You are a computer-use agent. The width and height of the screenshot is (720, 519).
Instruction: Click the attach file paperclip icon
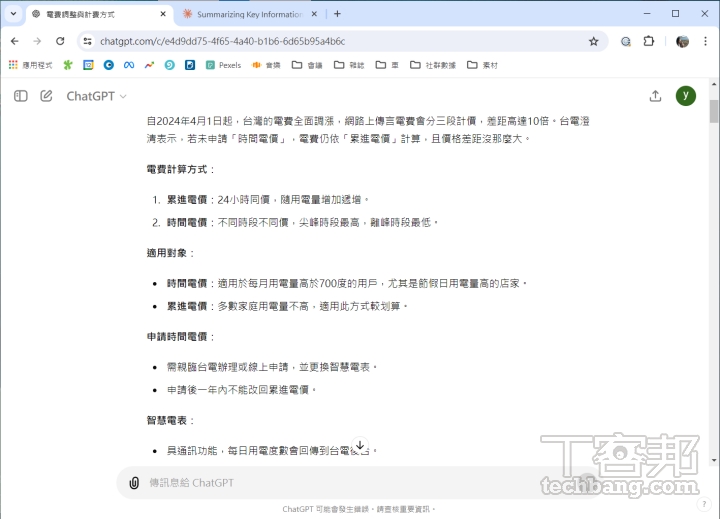[134, 483]
